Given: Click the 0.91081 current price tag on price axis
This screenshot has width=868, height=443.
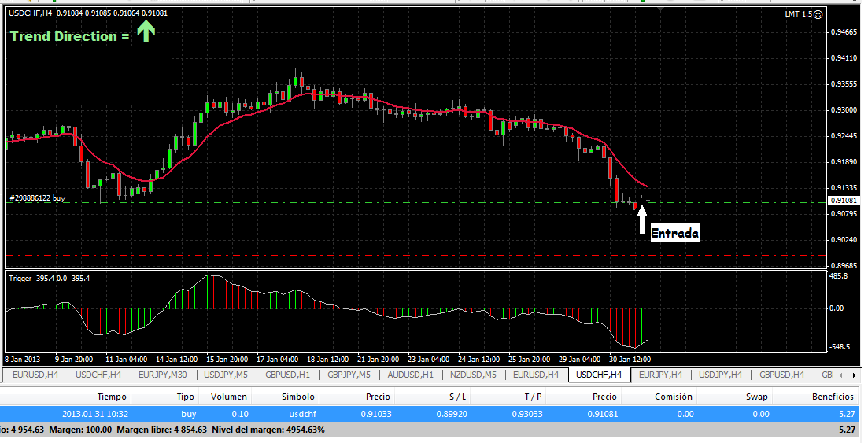Looking at the screenshot, I should (844, 201).
